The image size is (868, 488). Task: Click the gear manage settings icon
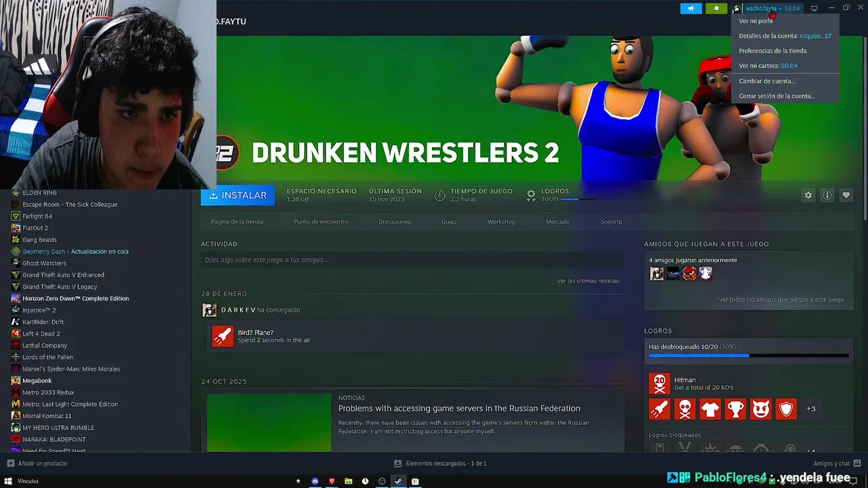point(808,195)
